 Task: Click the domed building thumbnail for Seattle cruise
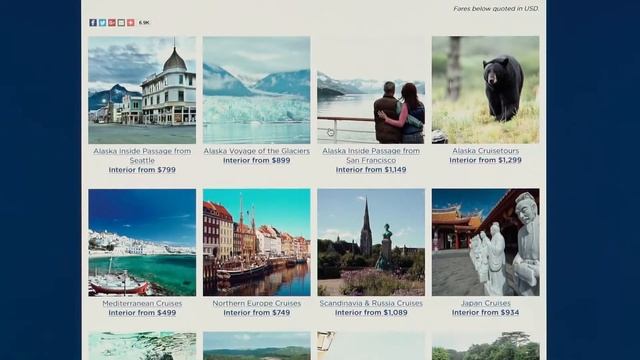click(x=142, y=90)
